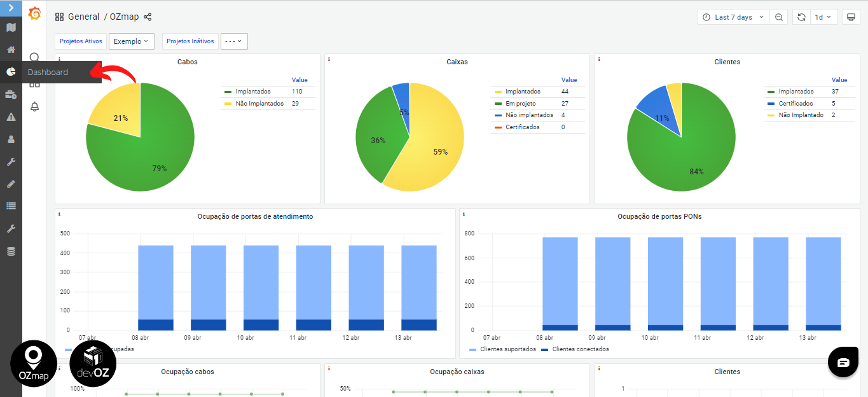Open the map icon in the sidebar
The height and width of the screenshot is (397, 868).
click(11, 27)
